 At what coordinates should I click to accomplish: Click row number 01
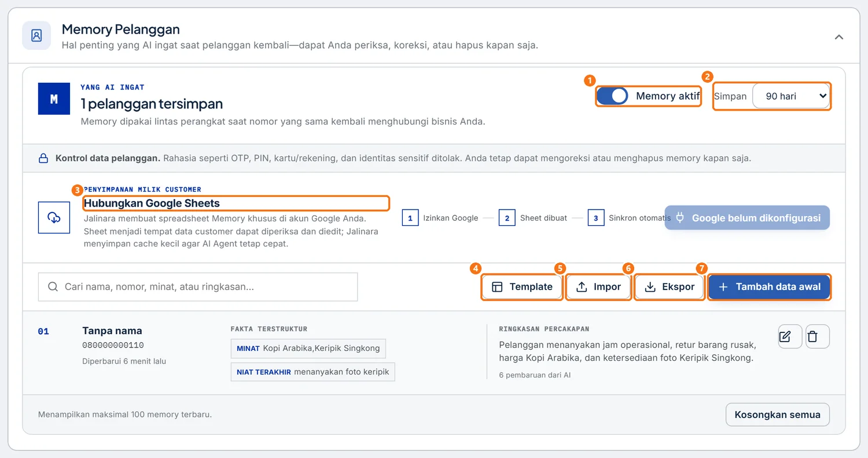coord(43,332)
